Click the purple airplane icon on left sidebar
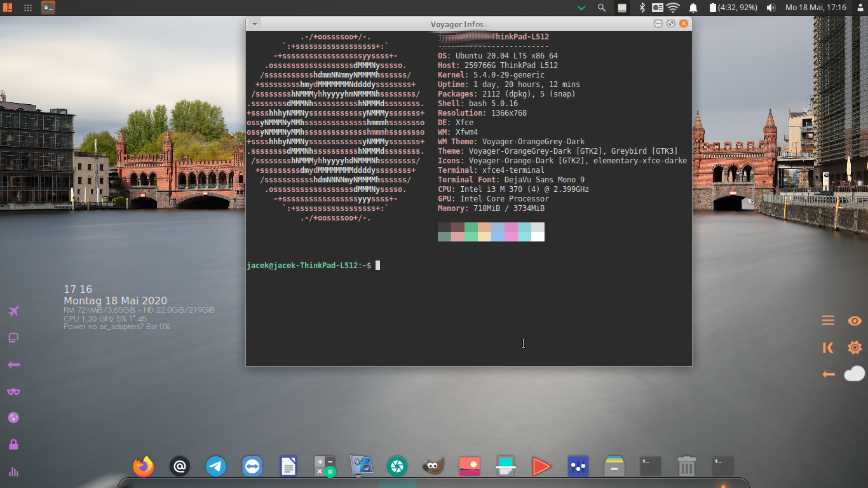The height and width of the screenshot is (488, 868). tap(13, 311)
